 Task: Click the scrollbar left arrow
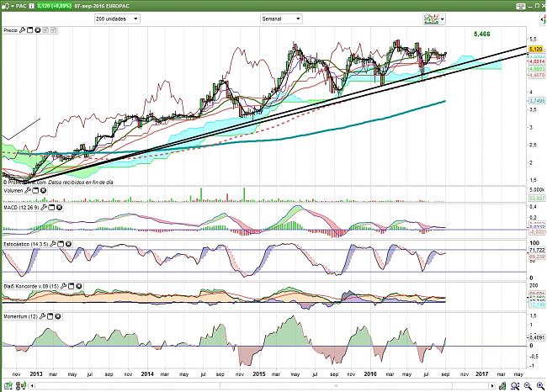click(x=32, y=386)
